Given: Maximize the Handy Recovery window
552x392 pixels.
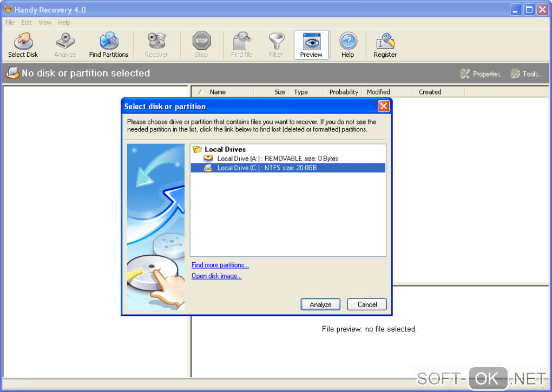Looking at the screenshot, I should tap(529, 10).
